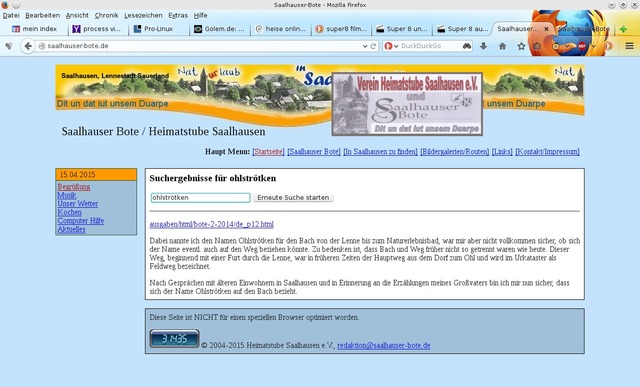Click the redaktion@saalhauser-bote.de email link
640x387 pixels.
point(384,345)
